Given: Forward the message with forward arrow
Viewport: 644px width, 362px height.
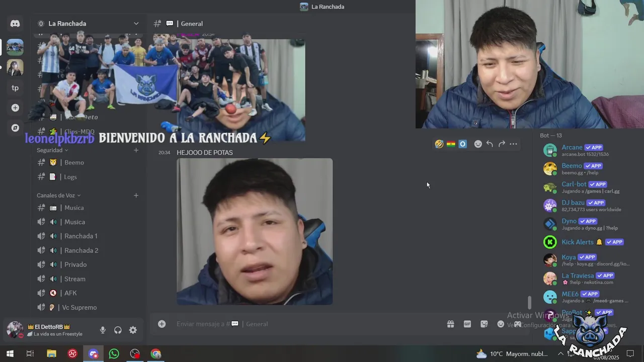Looking at the screenshot, I should pyautogui.click(x=502, y=144).
